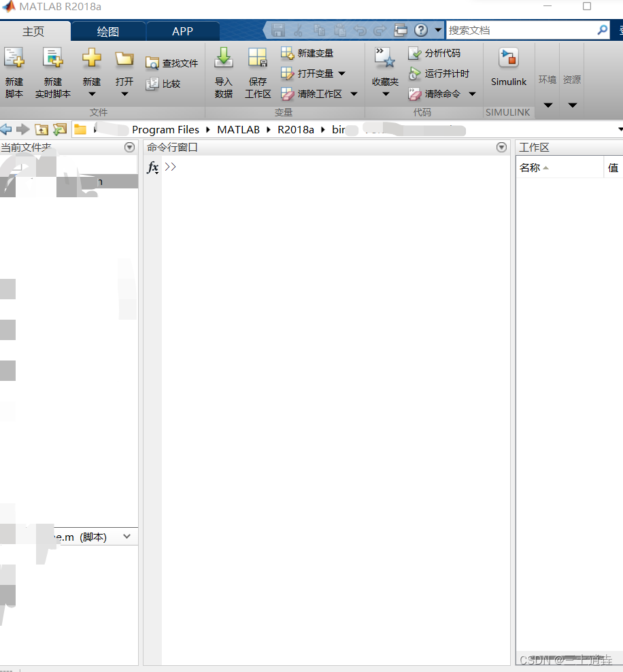Expand the 新建 (New) dropdown
The height and width of the screenshot is (672, 623).
tap(92, 94)
